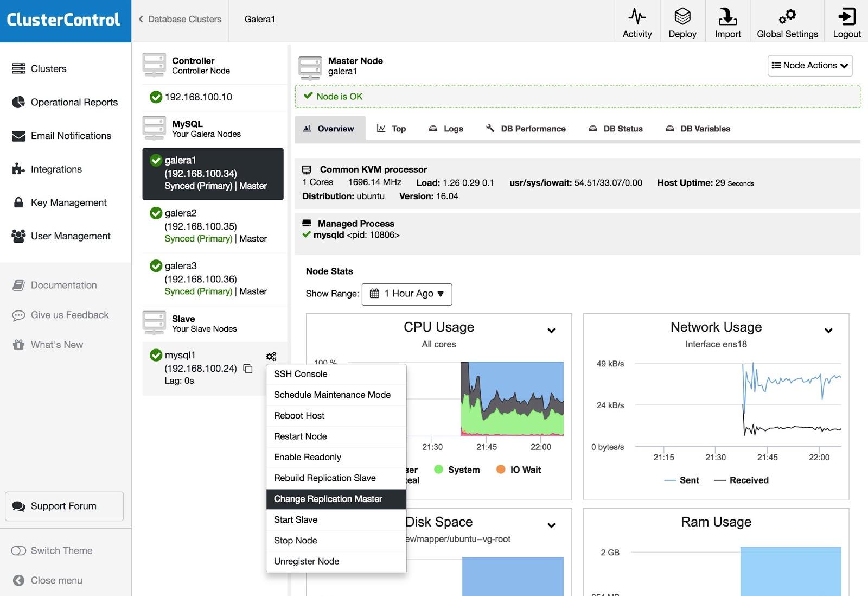
Task: Click the Galera1 cluster breadcrumb
Action: point(259,20)
